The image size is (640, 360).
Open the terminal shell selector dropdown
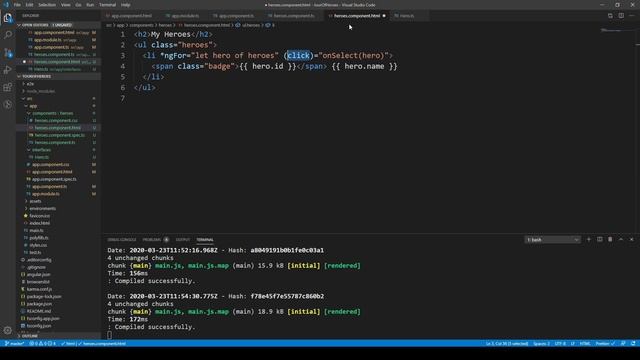553,240
